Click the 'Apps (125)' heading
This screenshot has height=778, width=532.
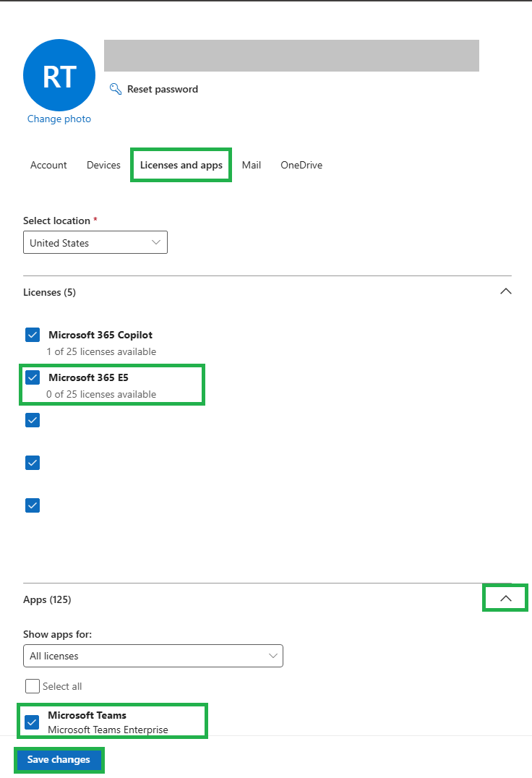point(47,600)
